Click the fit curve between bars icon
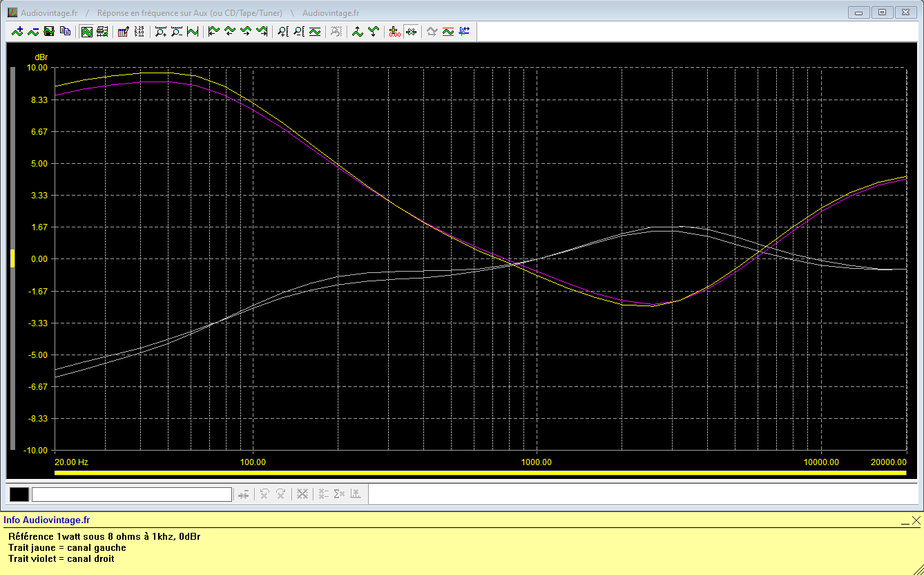 (193, 31)
